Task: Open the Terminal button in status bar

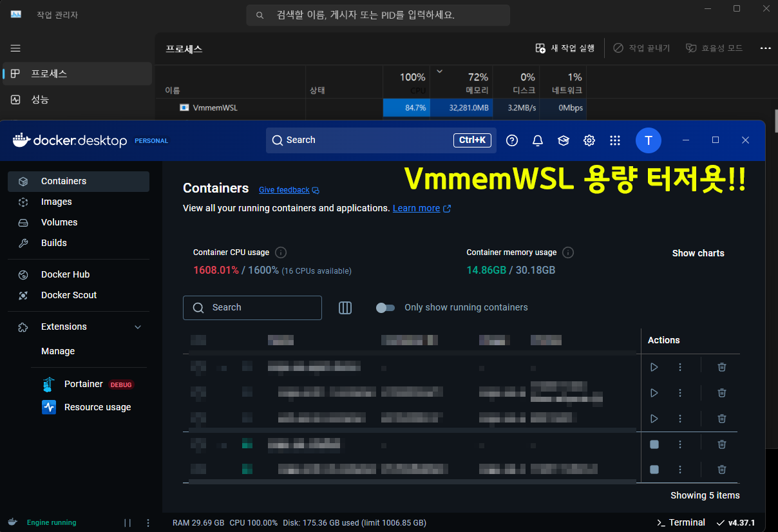Action: [x=681, y=523]
